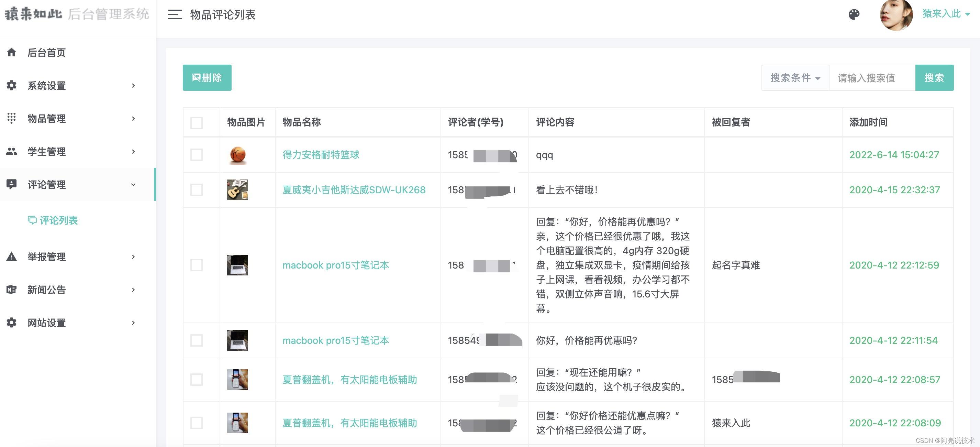Select checkbox for 夏威夷小吉他 comment row
The image size is (980, 447).
196,189
